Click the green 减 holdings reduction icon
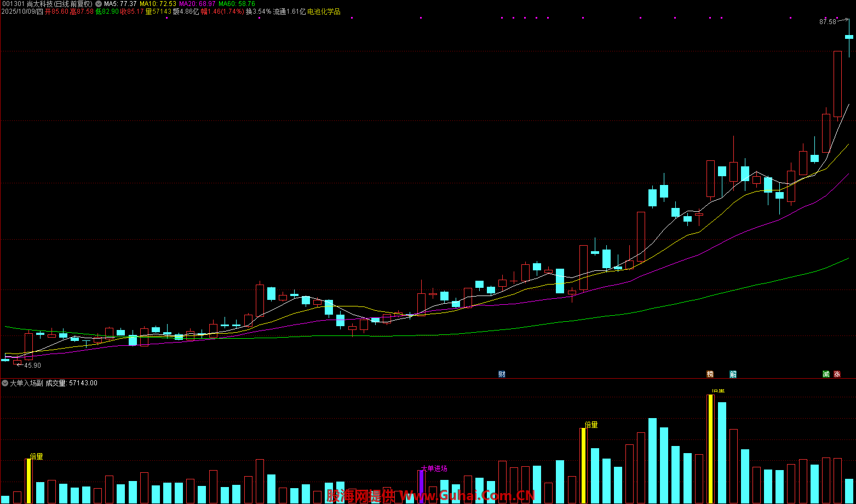Viewport: 856px width, 504px height. click(826, 374)
